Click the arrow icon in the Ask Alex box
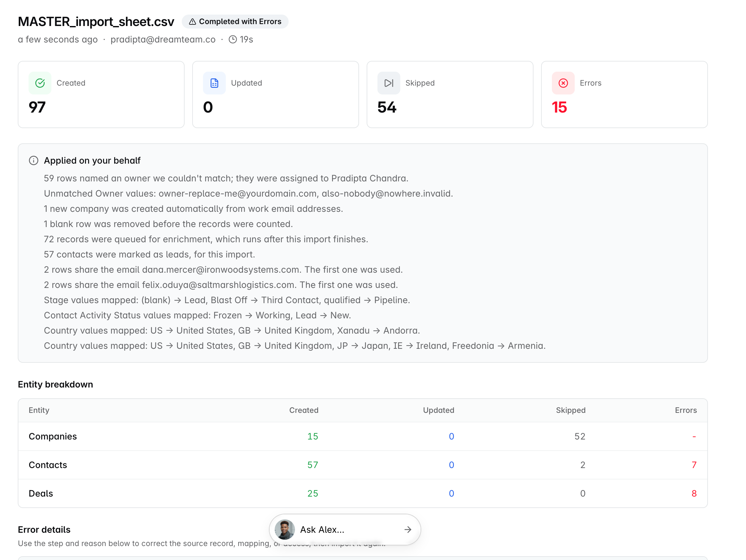 click(x=408, y=529)
